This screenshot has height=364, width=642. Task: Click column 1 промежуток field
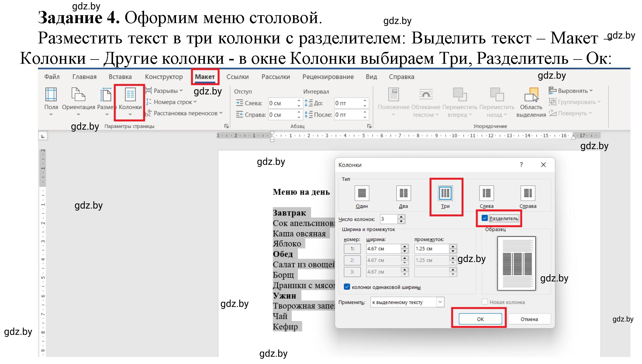click(x=432, y=249)
